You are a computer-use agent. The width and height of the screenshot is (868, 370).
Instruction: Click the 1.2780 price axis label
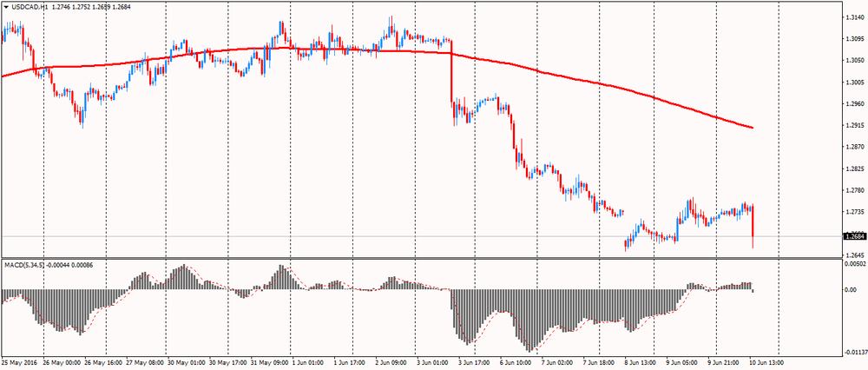[x=853, y=190]
